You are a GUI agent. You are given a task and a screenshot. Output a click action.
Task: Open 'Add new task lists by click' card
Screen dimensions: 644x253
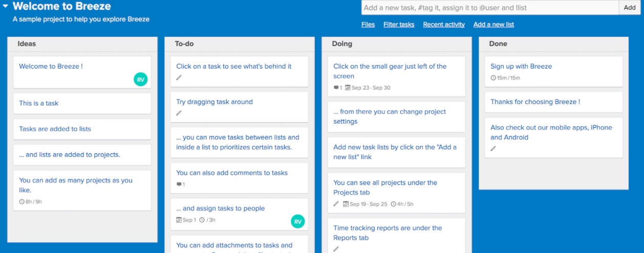(396, 152)
